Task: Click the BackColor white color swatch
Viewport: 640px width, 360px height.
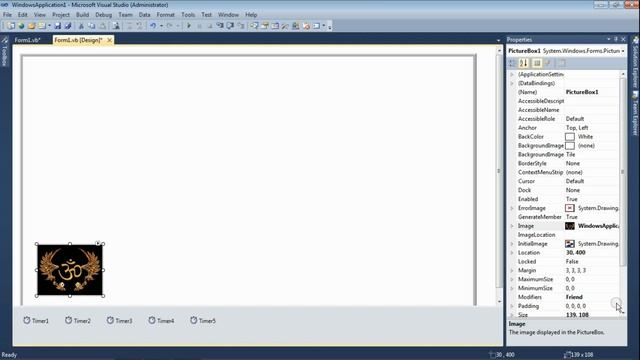Action: [570, 137]
